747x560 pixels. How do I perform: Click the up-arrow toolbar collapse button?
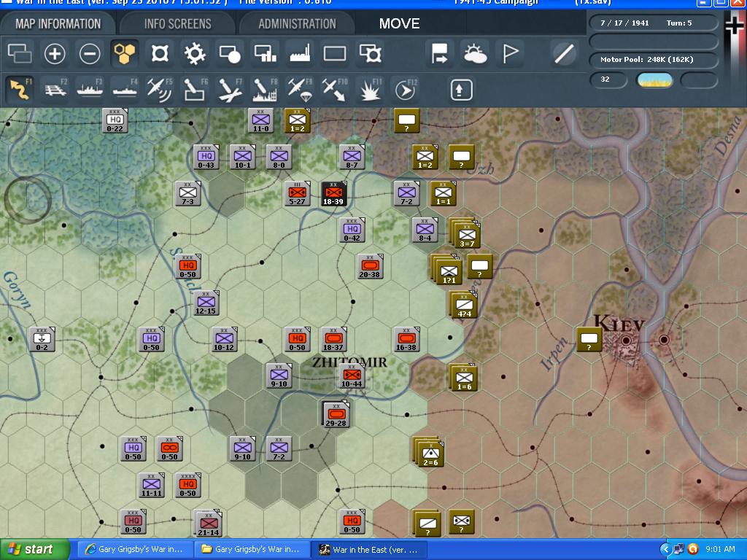[x=461, y=90]
